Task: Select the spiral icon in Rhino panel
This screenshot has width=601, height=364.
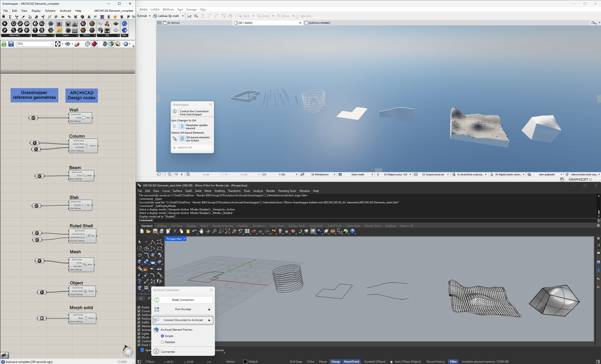Action: (83, 30)
